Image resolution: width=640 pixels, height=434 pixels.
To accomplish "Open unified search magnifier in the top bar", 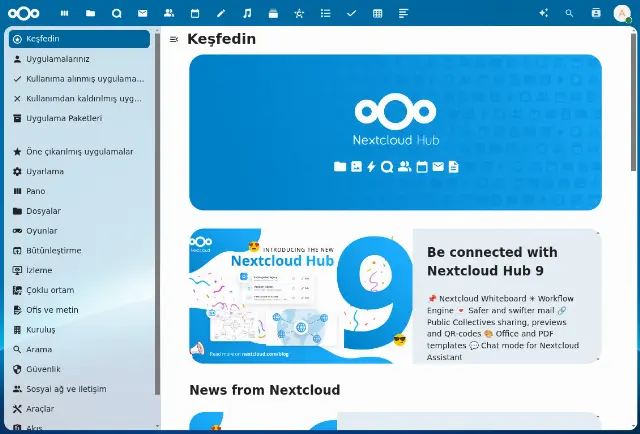I will pyautogui.click(x=569, y=13).
